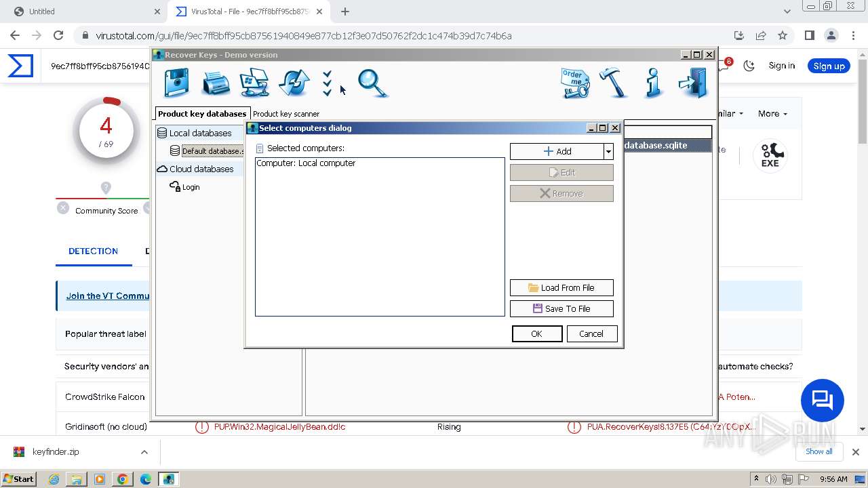Toggle Chrome side panel icon
Image resolution: width=868 pixels, height=488 pixels.
pyautogui.click(x=809, y=35)
